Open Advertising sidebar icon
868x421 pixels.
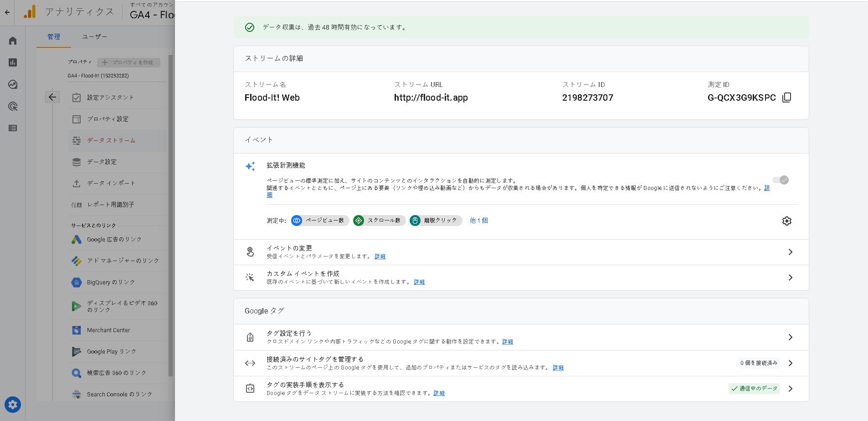point(13,106)
